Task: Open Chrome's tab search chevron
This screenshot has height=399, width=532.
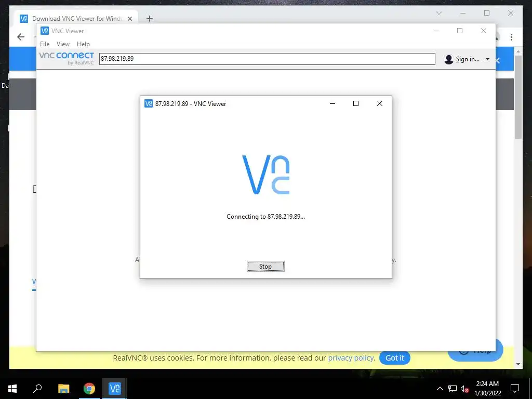Action: point(438,13)
